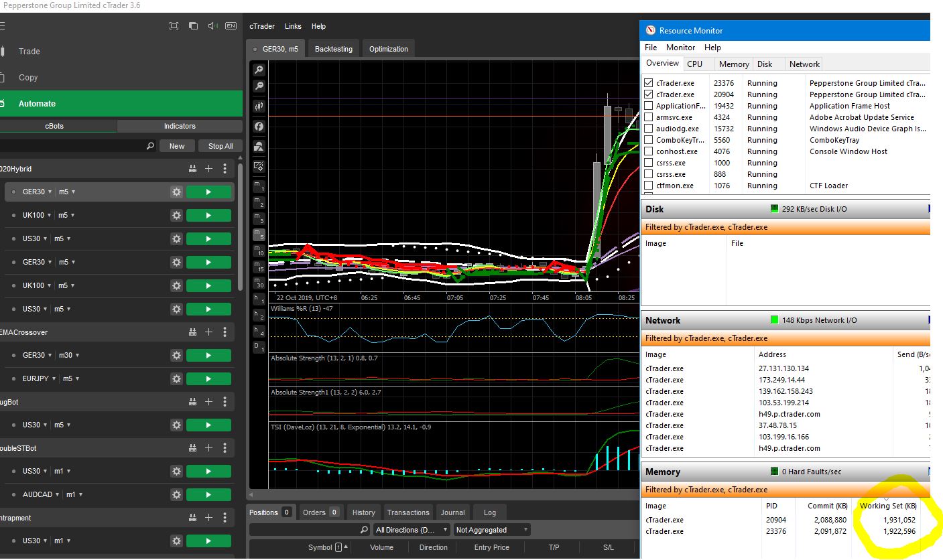The width and height of the screenshot is (943, 560).
Task: Select the h4 timeframe button
Action: [x=259, y=331]
